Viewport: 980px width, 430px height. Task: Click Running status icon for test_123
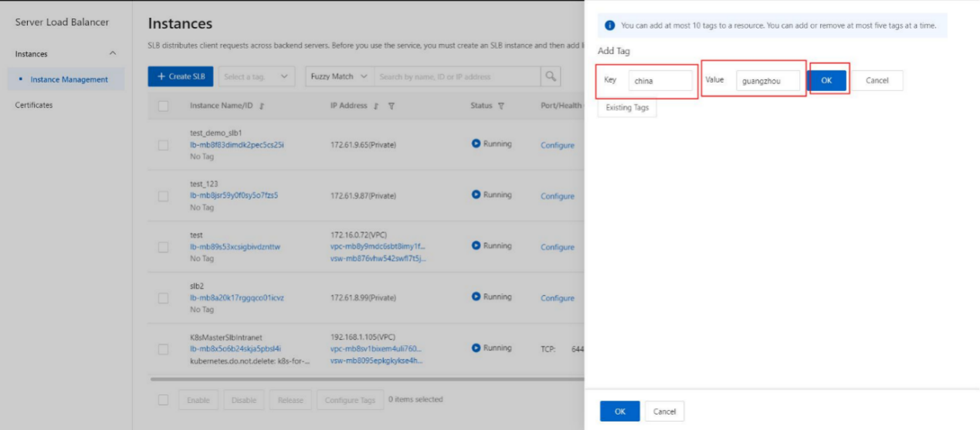476,195
